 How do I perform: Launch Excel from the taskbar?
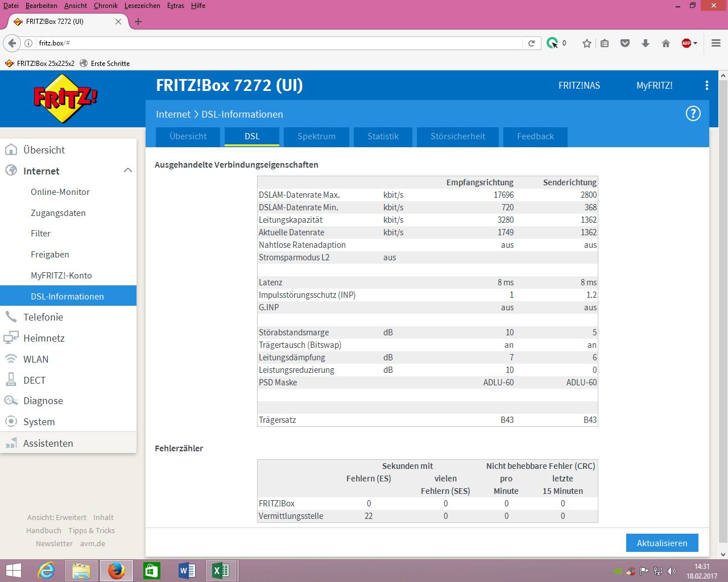click(221, 570)
